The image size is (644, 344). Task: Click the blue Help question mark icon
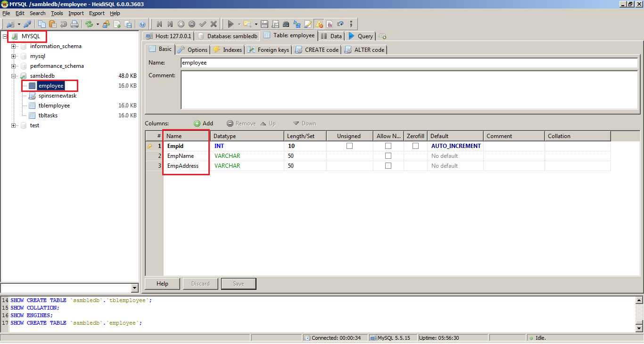pos(142,24)
